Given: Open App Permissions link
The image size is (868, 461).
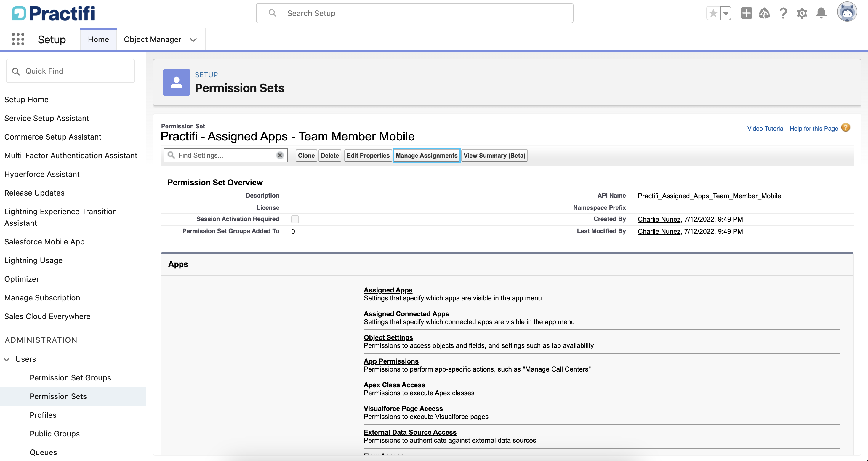Looking at the screenshot, I should (391, 361).
